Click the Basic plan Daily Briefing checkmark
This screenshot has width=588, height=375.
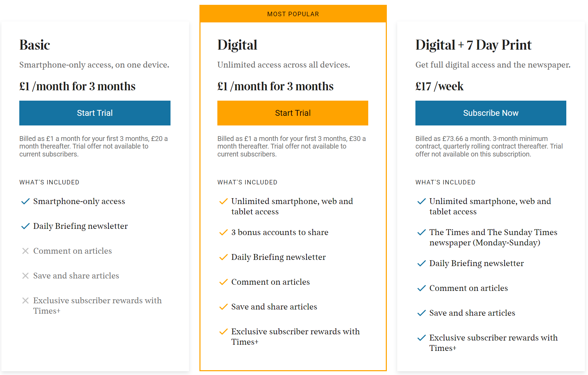pyautogui.click(x=25, y=226)
